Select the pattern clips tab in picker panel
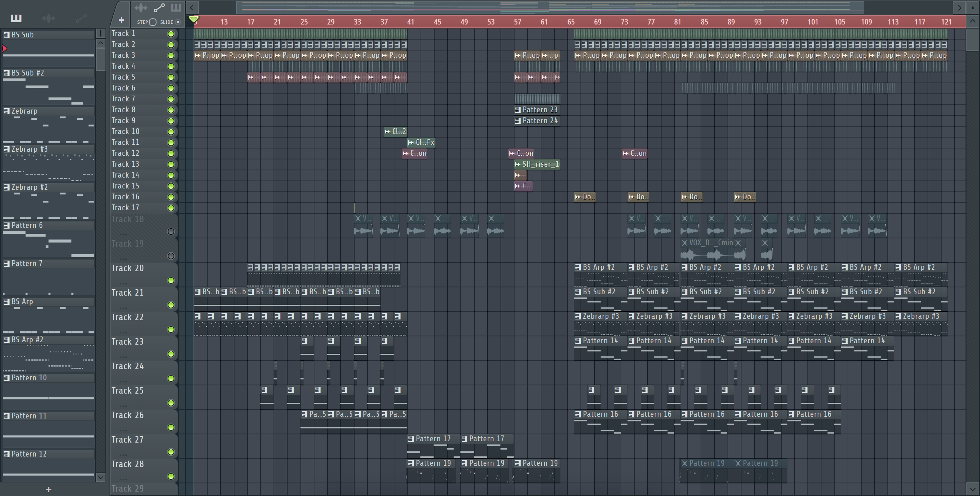This screenshot has height=496, width=980. click(16, 18)
